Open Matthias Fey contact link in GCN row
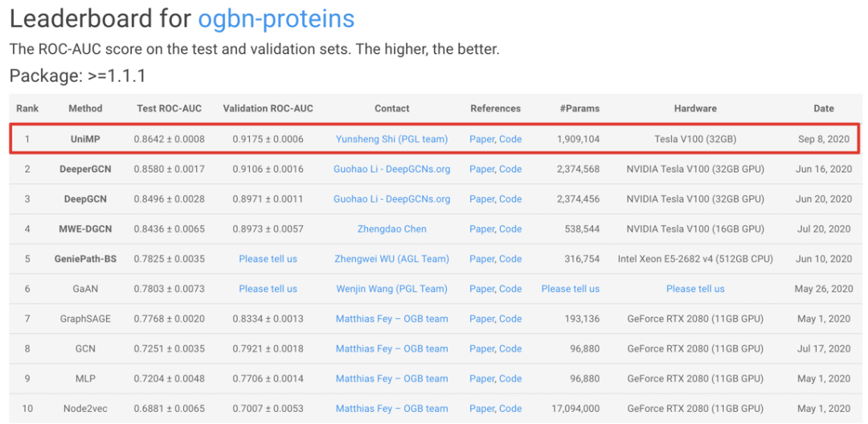This screenshot has height=424, width=868. click(392, 349)
